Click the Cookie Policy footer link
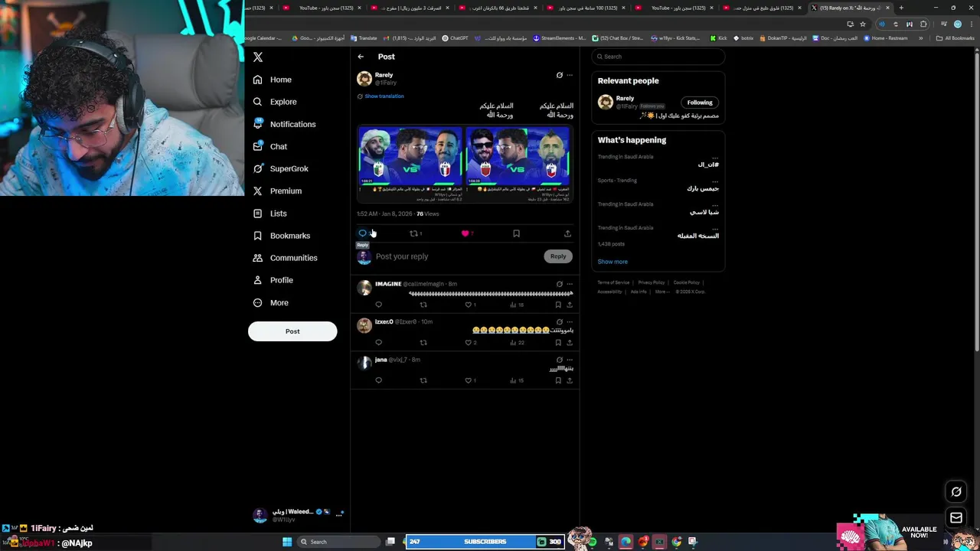The width and height of the screenshot is (980, 551). (x=687, y=282)
